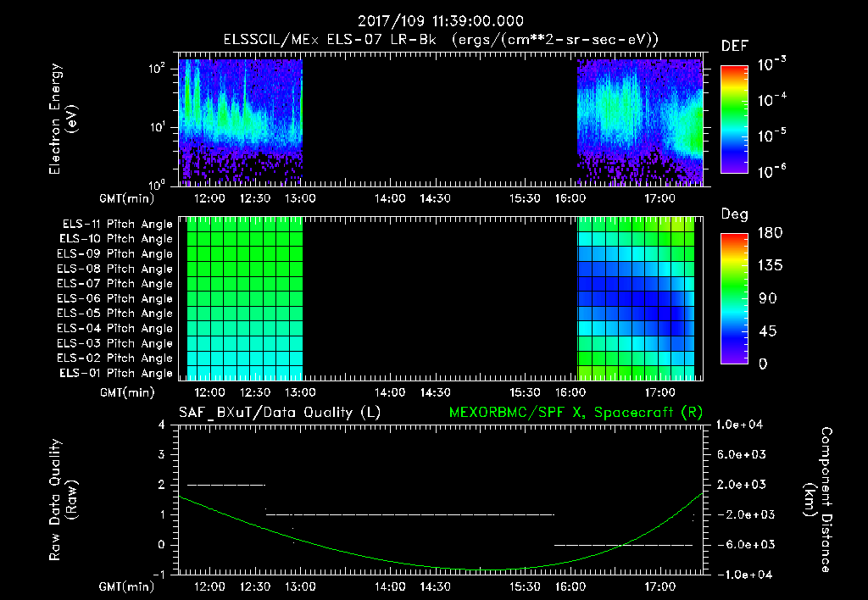Click the data quality line at level 2
Viewport: 868px width, 600px height.
(226, 485)
